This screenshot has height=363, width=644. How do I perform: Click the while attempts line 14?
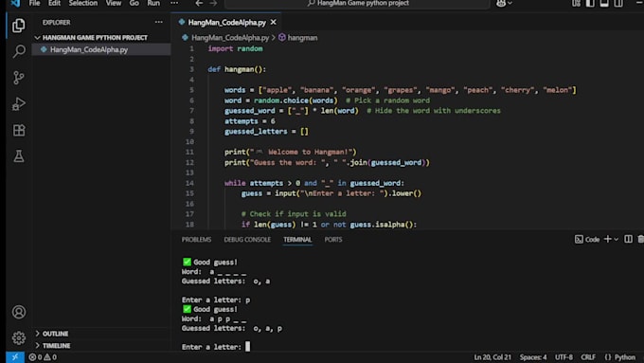[x=314, y=183]
